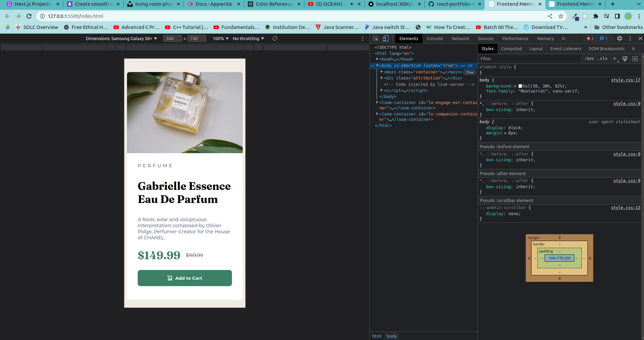Collapse the body element node
The image size is (644, 340).
click(377, 65)
